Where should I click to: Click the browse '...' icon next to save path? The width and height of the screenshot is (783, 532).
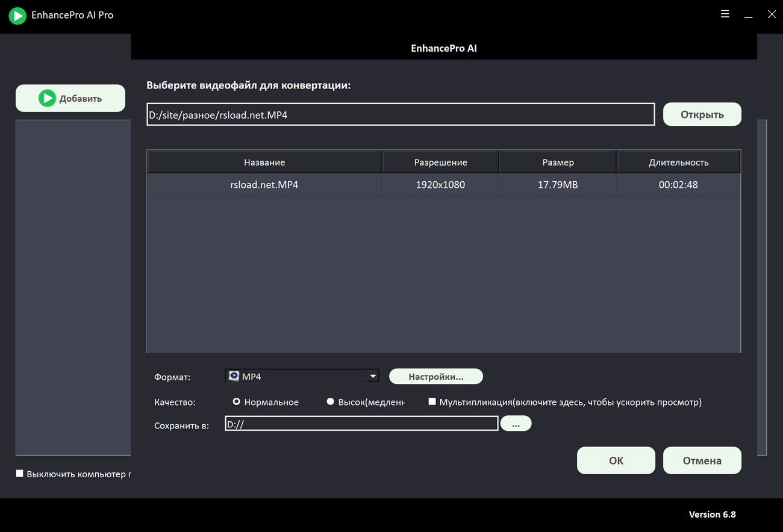[x=516, y=423]
